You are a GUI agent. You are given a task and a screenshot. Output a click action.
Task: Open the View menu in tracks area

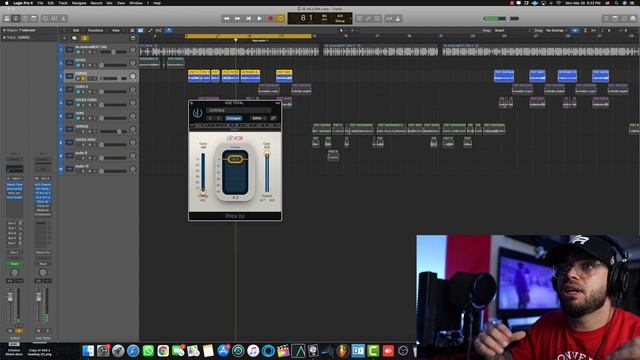point(116,30)
